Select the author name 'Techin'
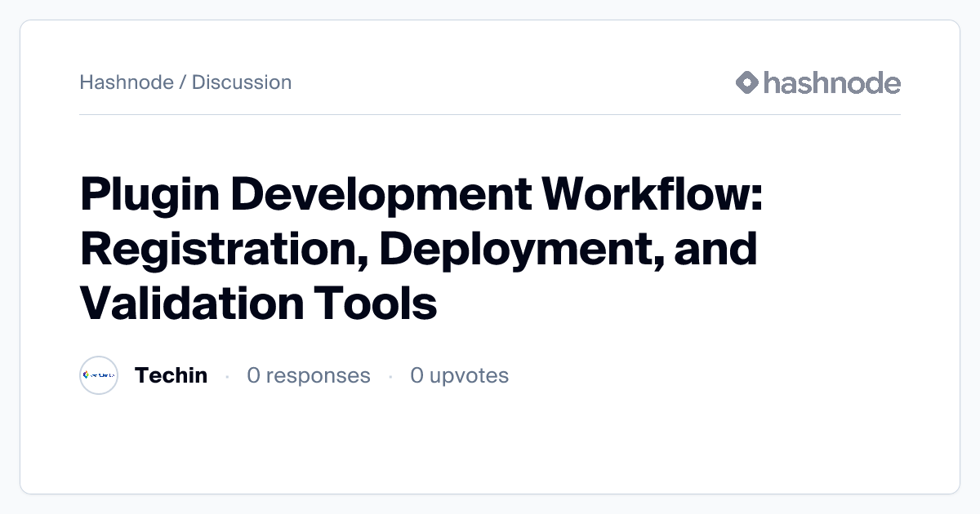The height and width of the screenshot is (514, 980). pos(171,375)
